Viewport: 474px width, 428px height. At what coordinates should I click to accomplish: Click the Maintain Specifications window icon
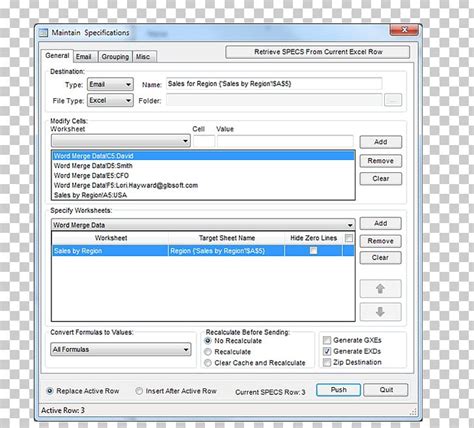pos(43,33)
